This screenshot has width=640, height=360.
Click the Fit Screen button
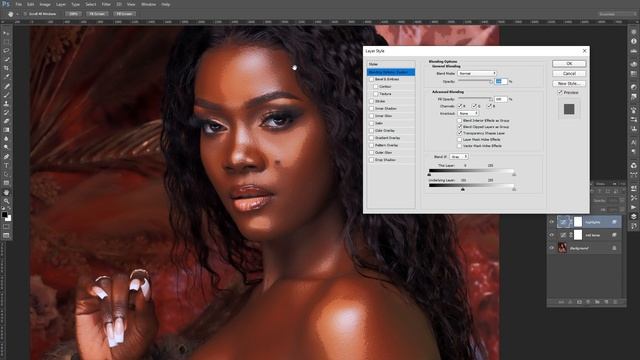tap(97, 14)
